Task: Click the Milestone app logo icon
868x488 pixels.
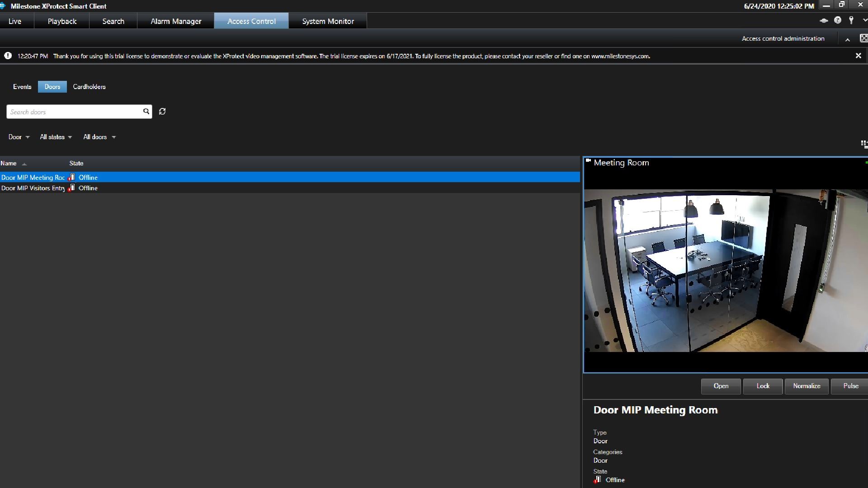Action: click(3, 6)
